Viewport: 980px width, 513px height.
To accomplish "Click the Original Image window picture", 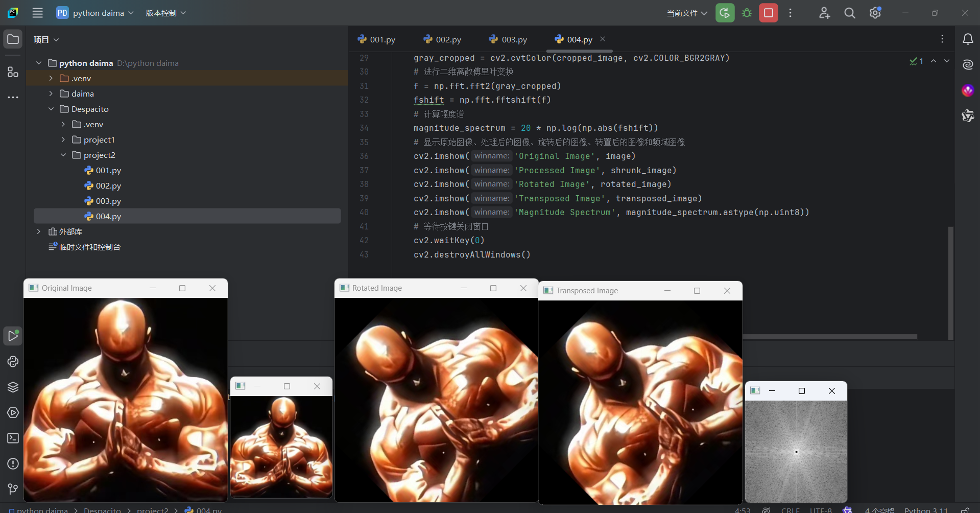I will (126, 400).
